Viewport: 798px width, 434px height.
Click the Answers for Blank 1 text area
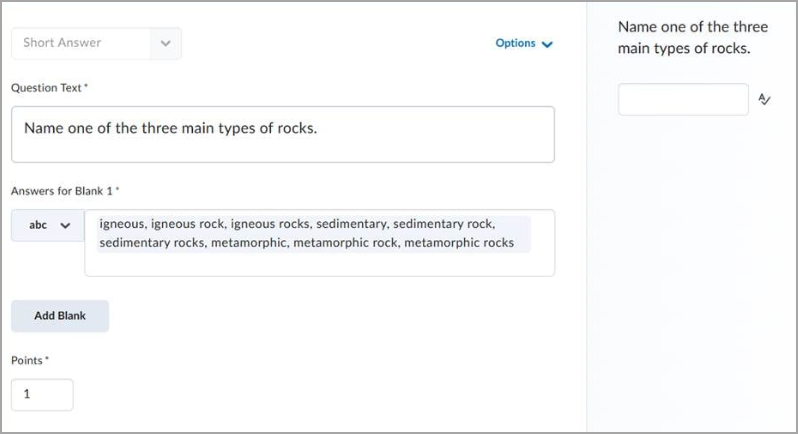(x=320, y=243)
